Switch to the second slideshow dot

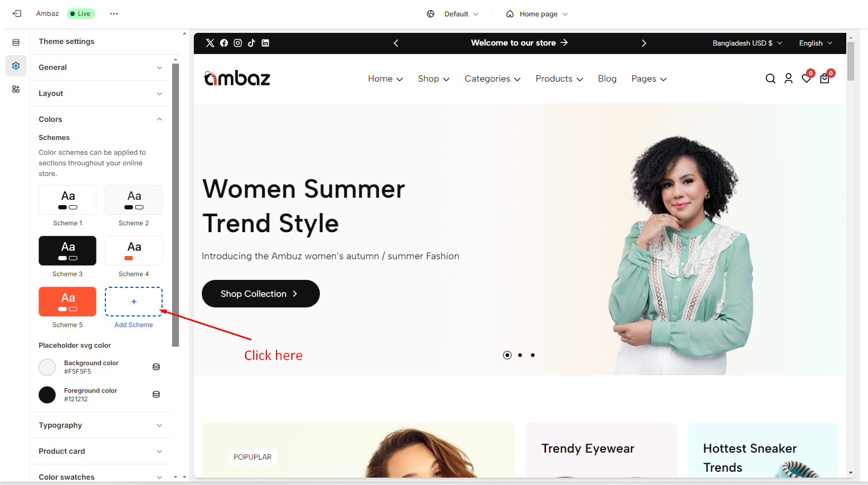(520, 355)
